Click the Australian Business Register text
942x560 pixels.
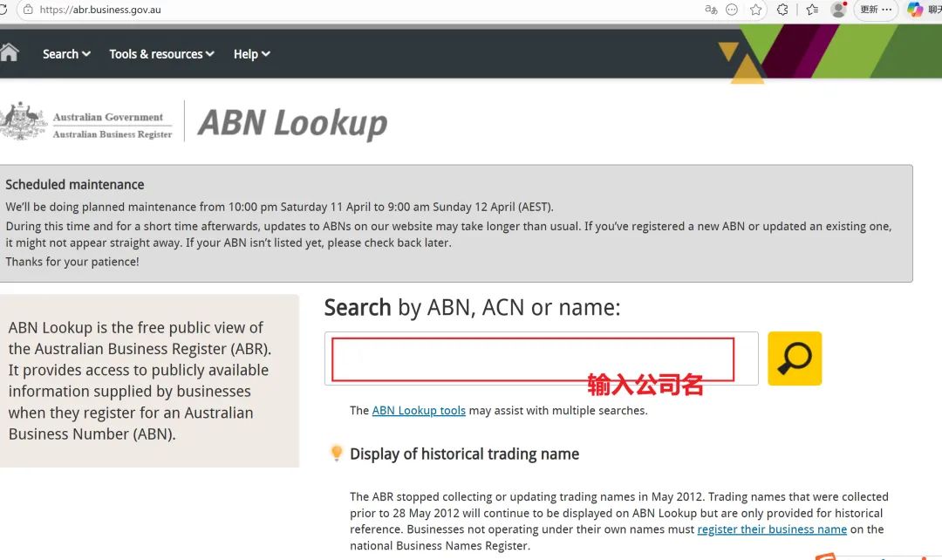113,134
